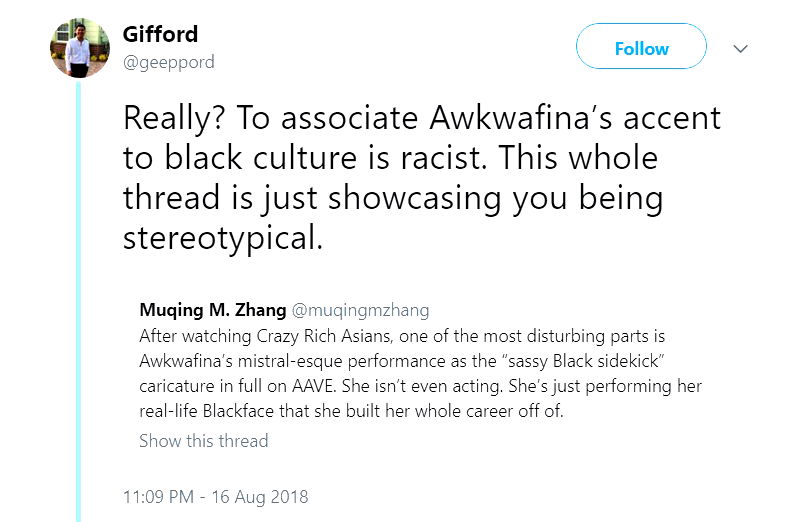Click the "16 Aug 2018" date
Image resolution: width=800 pixels, height=522 pixels.
260,496
